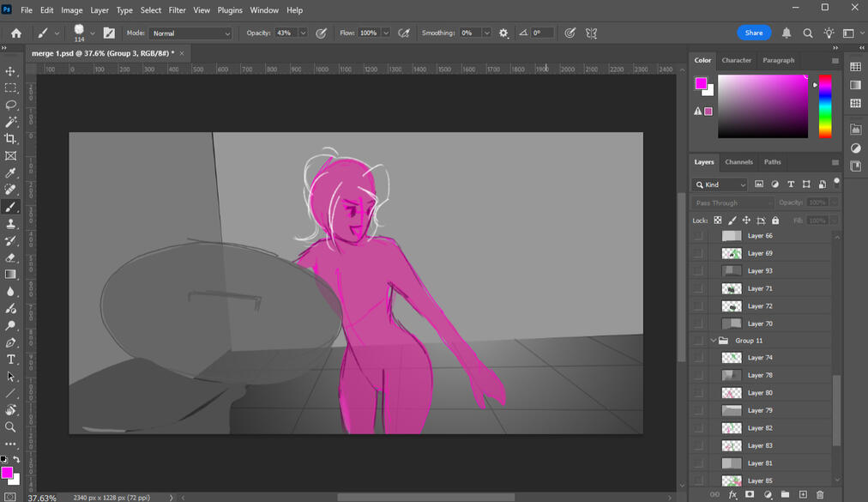Toggle visibility of Layer 66
Viewport: 868px width, 502px height.
pyautogui.click(x=698, y=235)
